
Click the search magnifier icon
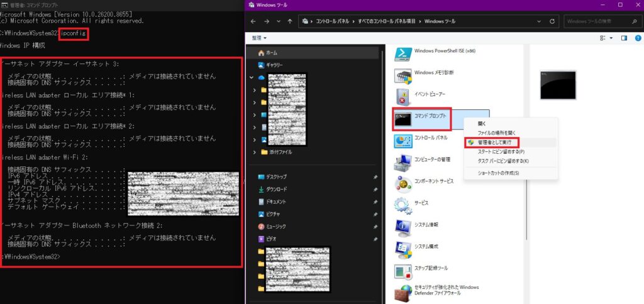tap(635, 21)
